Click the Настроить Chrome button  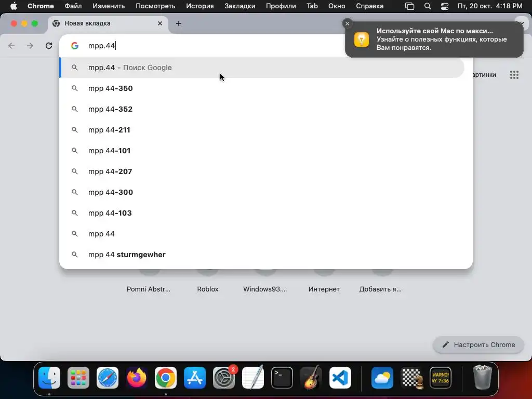tap(478, 345)
